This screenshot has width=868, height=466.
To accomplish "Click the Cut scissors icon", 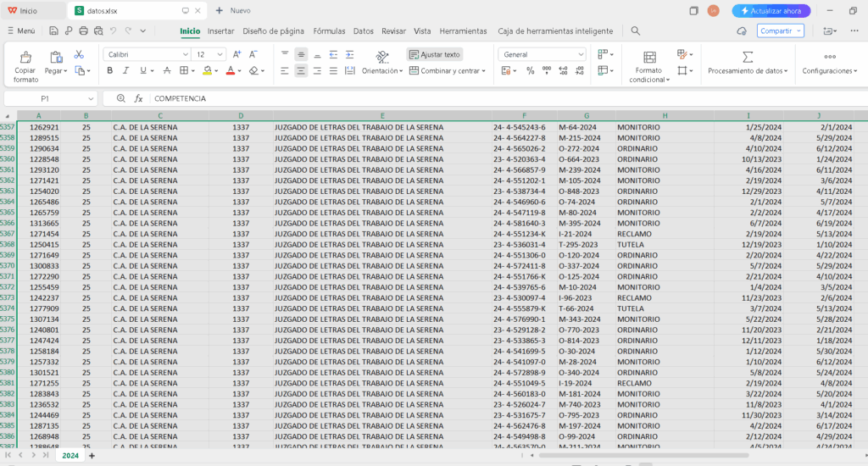I will tap(79, 54).
